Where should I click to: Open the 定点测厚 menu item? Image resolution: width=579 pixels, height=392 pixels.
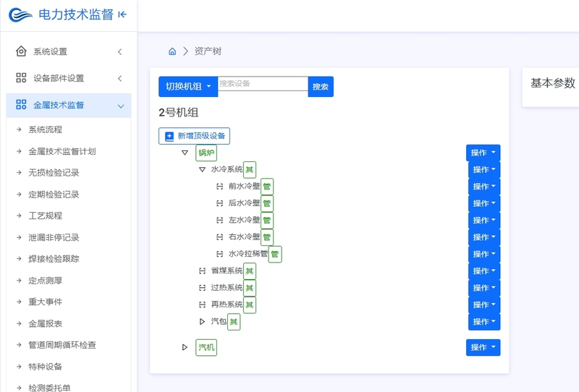click(x=46, y=281)
